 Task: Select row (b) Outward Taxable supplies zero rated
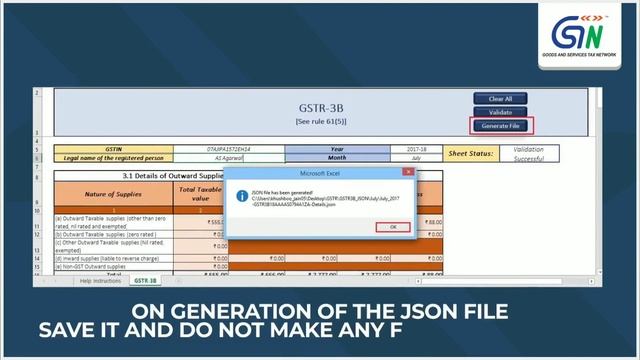point(113,234)
